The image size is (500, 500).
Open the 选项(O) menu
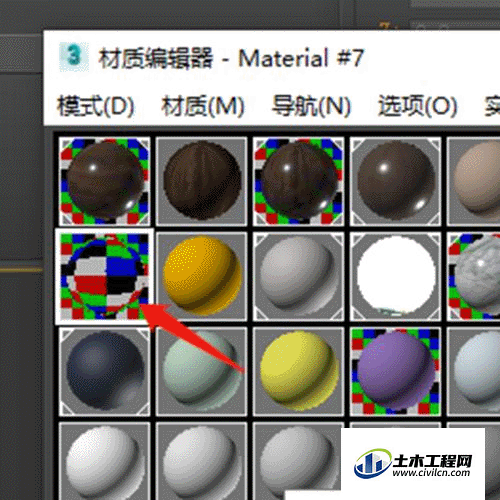[x=417, y=106]
